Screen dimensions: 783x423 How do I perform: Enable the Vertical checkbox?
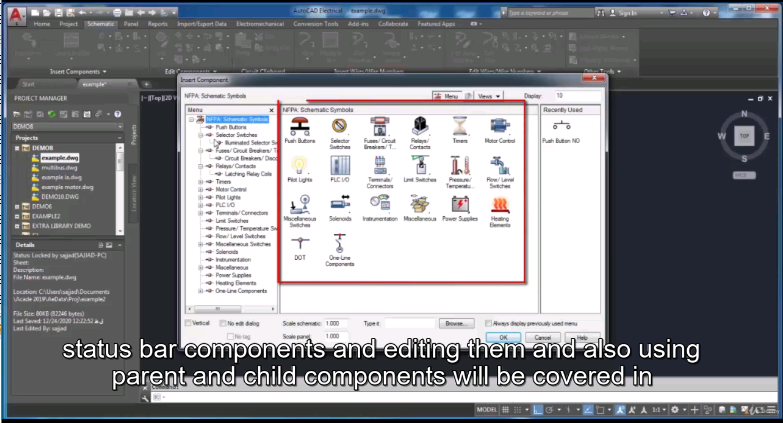click(x=188, y=323)
